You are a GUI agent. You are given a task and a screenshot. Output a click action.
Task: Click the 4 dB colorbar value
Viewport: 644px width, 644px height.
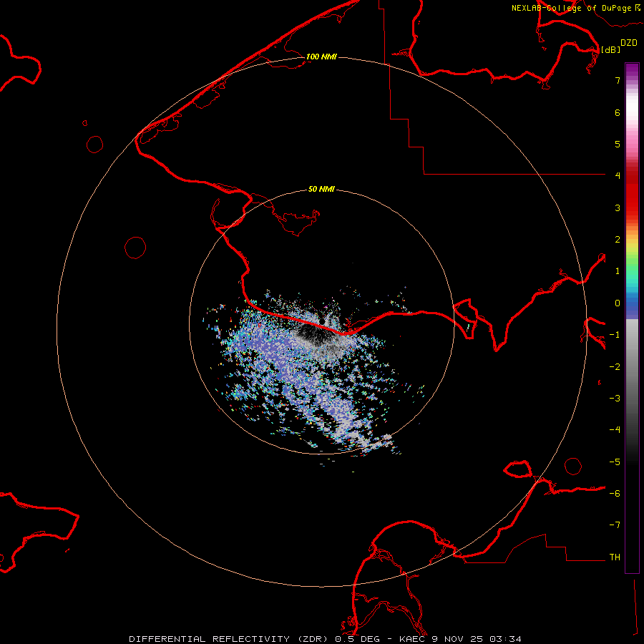point(618,176)
